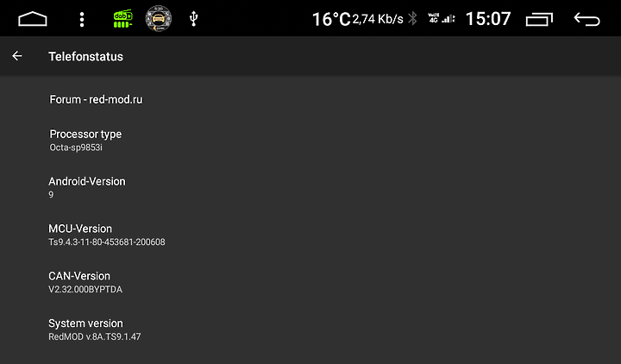Select the Processor type entry
Screen dimensions: 621x364
(310, 141)
